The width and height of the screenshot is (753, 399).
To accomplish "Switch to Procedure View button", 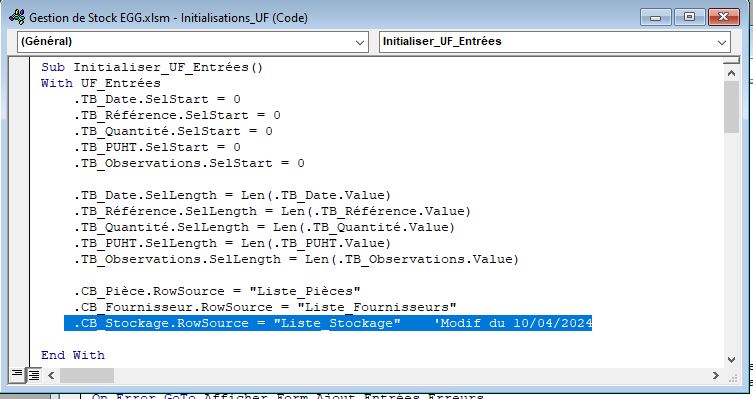I will pos(17,375).
